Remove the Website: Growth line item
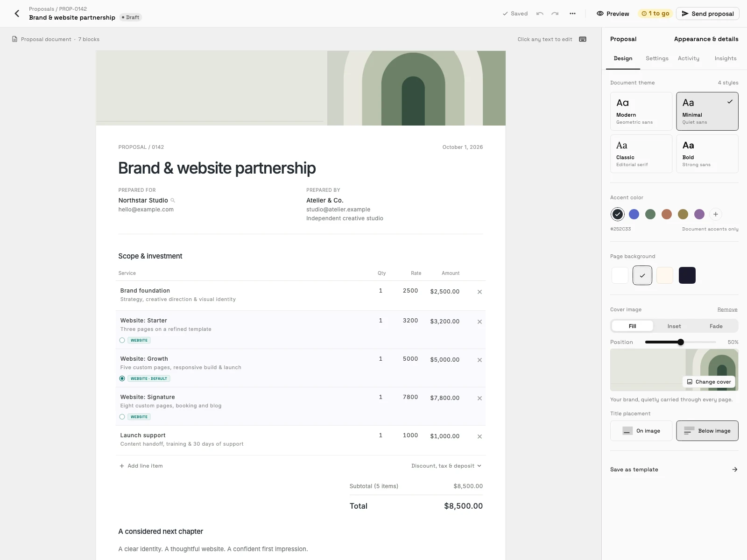747x560 pixels. (x=479, y=360)
